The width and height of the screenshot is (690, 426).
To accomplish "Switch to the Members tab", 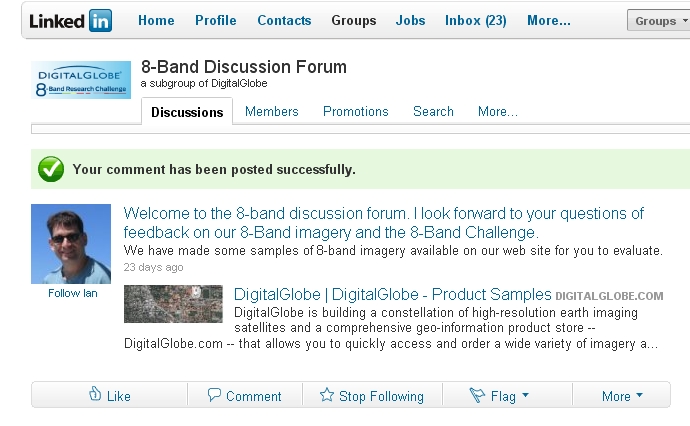I will (272, 112).
